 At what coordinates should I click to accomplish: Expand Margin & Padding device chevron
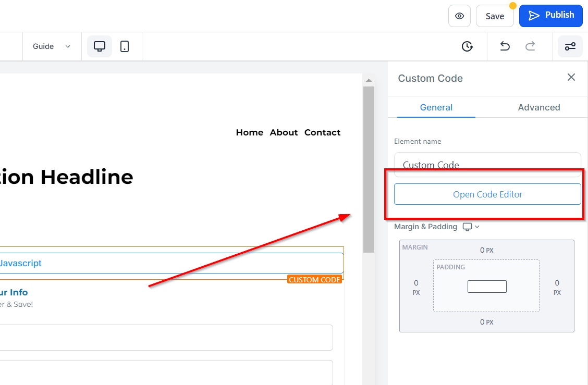coord(477,227)
